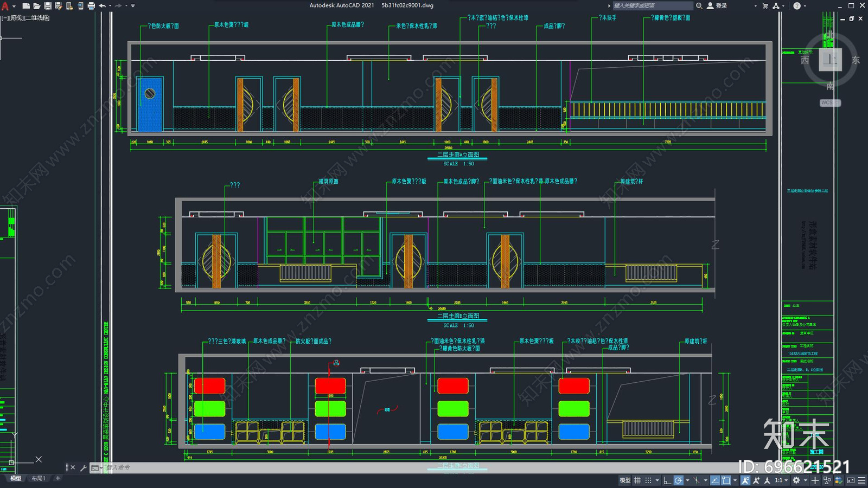The height and width of the screenshot is (488, 868).
Task: Click the 东 direction on ViewCube compass
Action: (856, 60)
